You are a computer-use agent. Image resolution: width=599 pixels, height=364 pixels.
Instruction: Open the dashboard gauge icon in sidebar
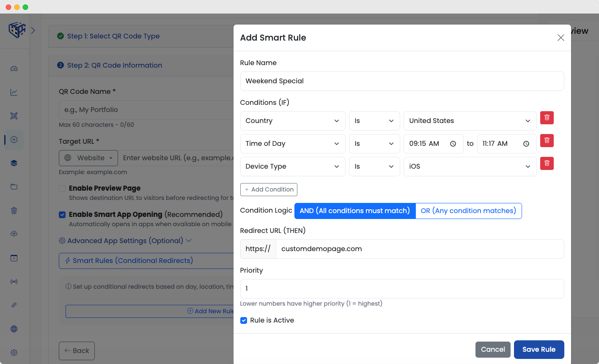click(14, 68)
